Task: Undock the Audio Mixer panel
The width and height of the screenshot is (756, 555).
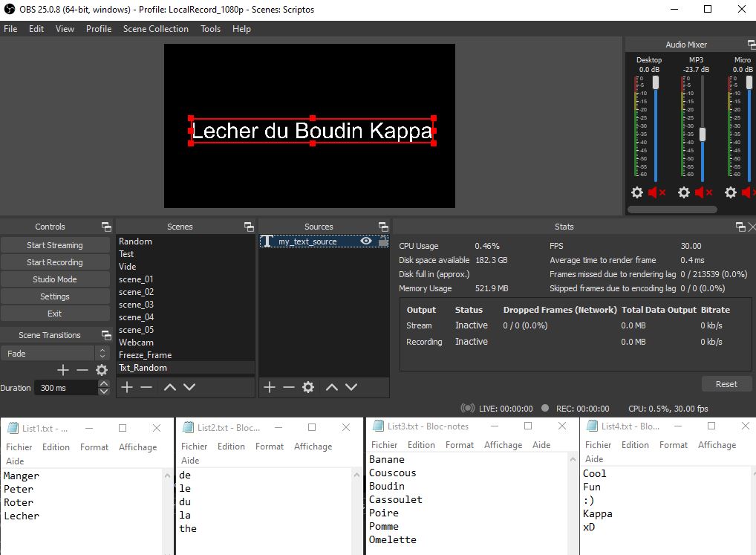Action: click(x=752, y=45)
